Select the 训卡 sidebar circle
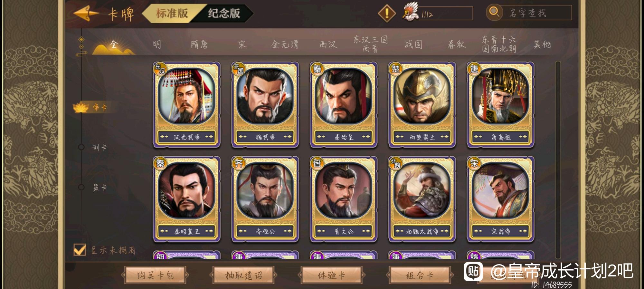Viewport: 644px width, 289px height. pos(81,147)
